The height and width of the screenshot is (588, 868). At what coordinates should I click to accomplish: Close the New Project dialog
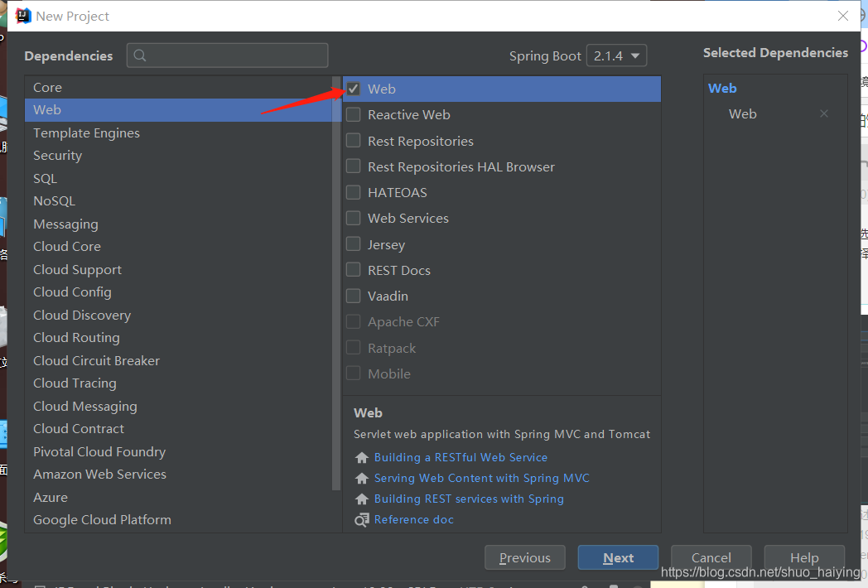click(x=842, y=16)
